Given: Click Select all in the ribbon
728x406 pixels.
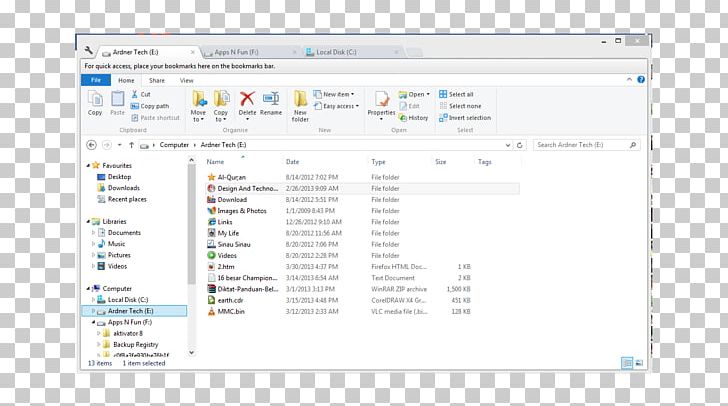Looking at the screenshot, I should [x=460, y=94].
